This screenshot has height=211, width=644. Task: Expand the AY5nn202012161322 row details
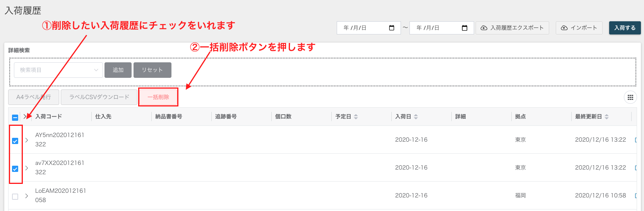(x=27, y=140)
